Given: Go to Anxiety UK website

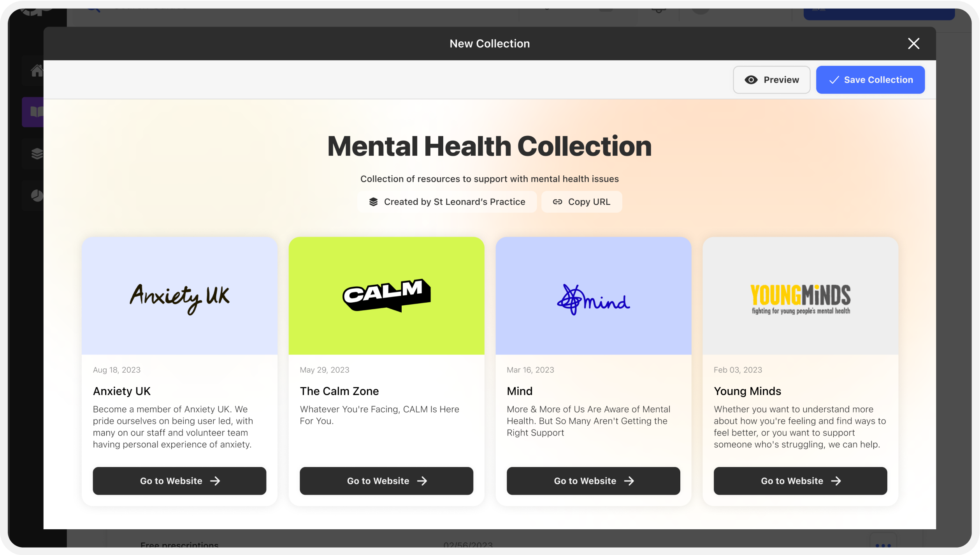Looking at the screenshot, I should (x=180, y=481).
